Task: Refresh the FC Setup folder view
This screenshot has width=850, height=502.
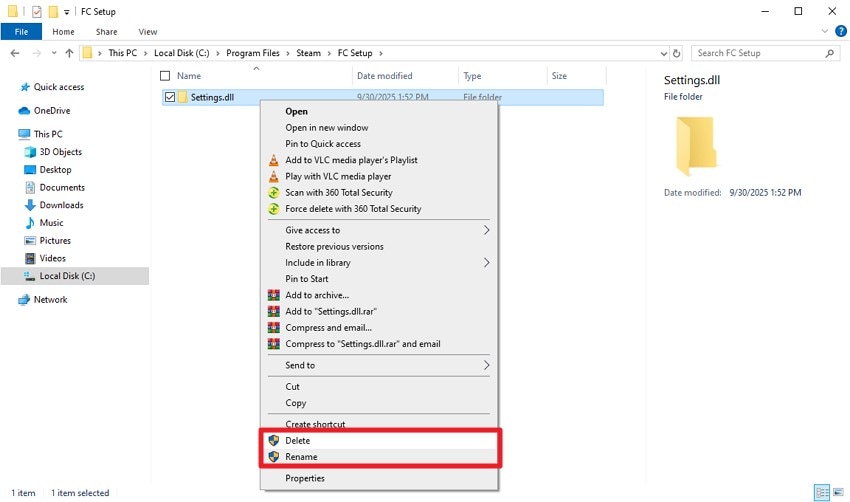Action: [677, 53]
